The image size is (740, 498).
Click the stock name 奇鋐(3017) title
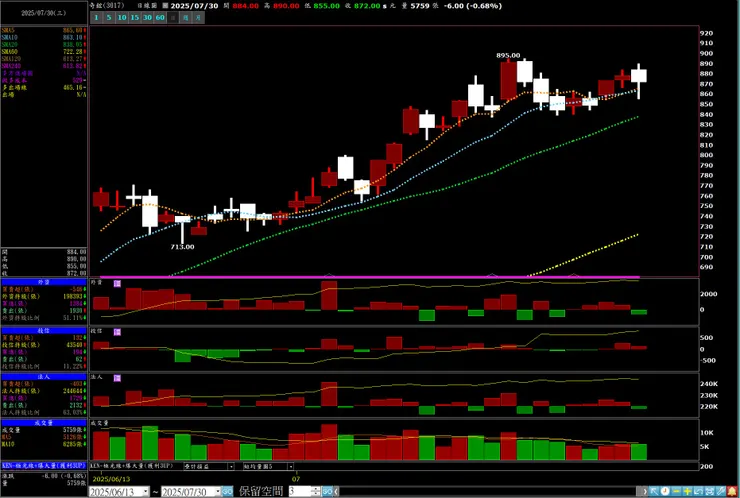(x=107, y=6)
